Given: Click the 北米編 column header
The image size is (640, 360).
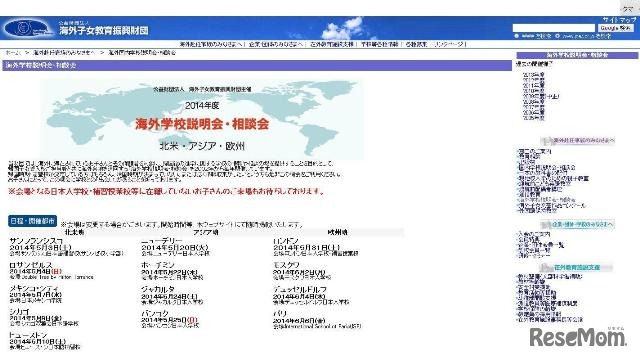Looking at the screenshot, I should pos(74,232).
